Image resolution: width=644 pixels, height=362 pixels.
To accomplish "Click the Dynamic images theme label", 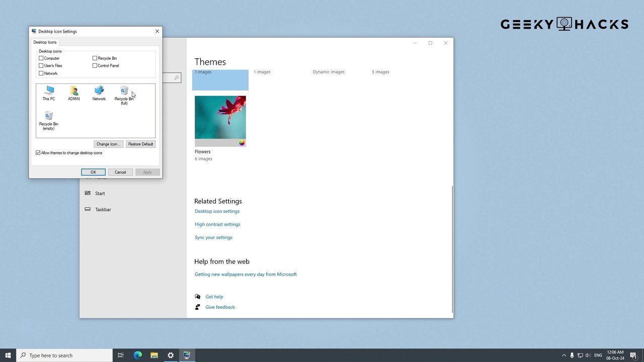I will tap(329, 72).
